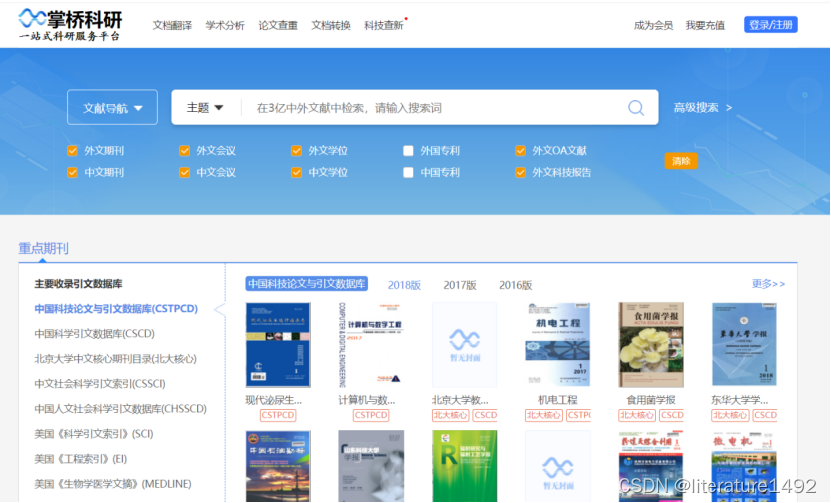Select 中国人文社会科学引文数据库(CHSSCD)
This screenshot has height=503, width=831.
tap(120, 409)
